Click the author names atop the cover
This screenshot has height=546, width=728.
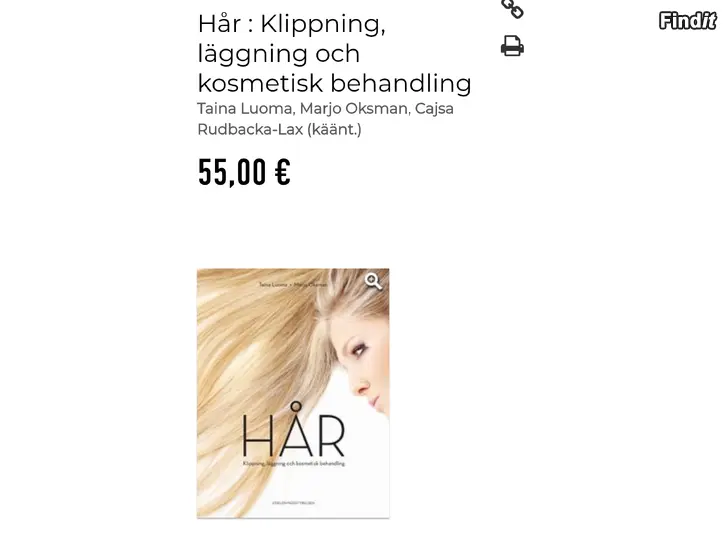tap(293, 284)
